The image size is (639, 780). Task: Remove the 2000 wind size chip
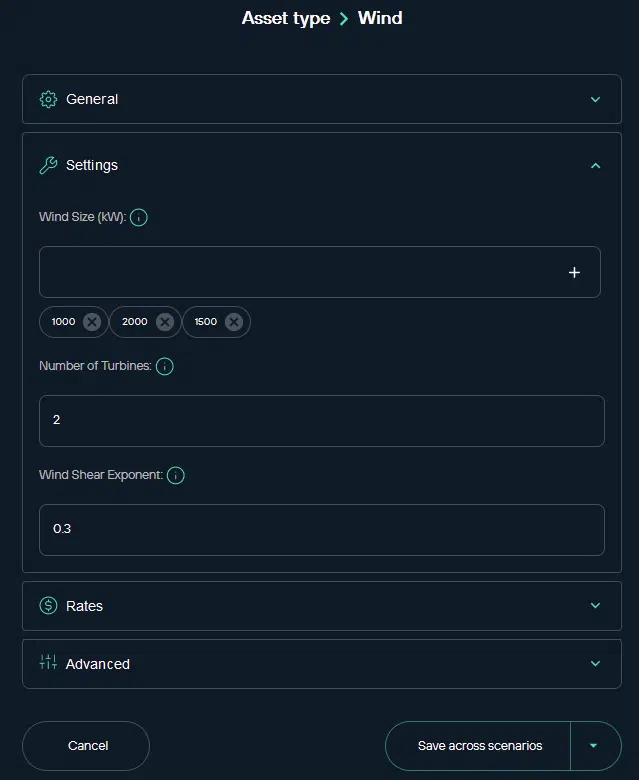[x=165, y=322]
